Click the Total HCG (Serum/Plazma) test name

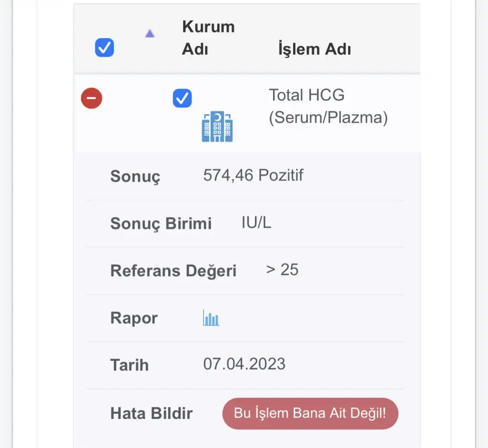pyautogui.click(x=328, y=106)
